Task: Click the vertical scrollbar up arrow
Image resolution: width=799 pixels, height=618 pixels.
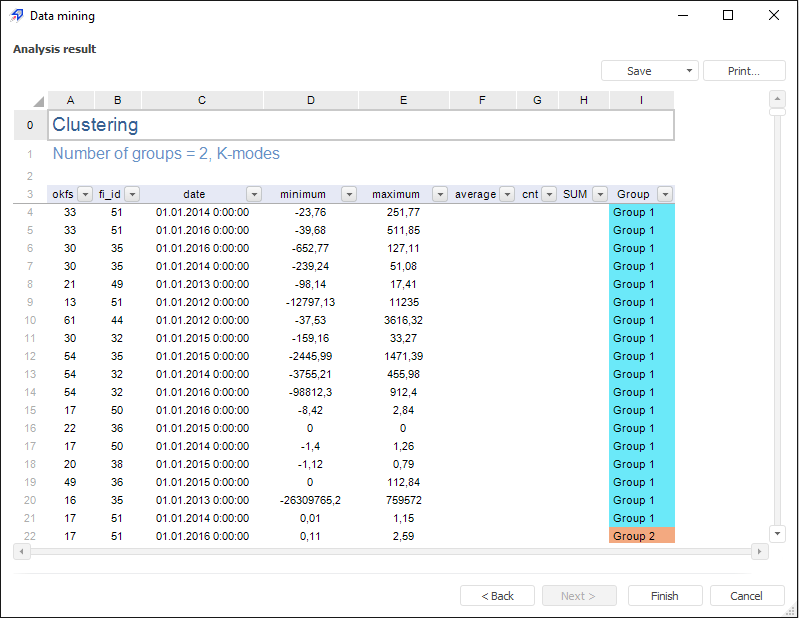Action: pos(777,99)
